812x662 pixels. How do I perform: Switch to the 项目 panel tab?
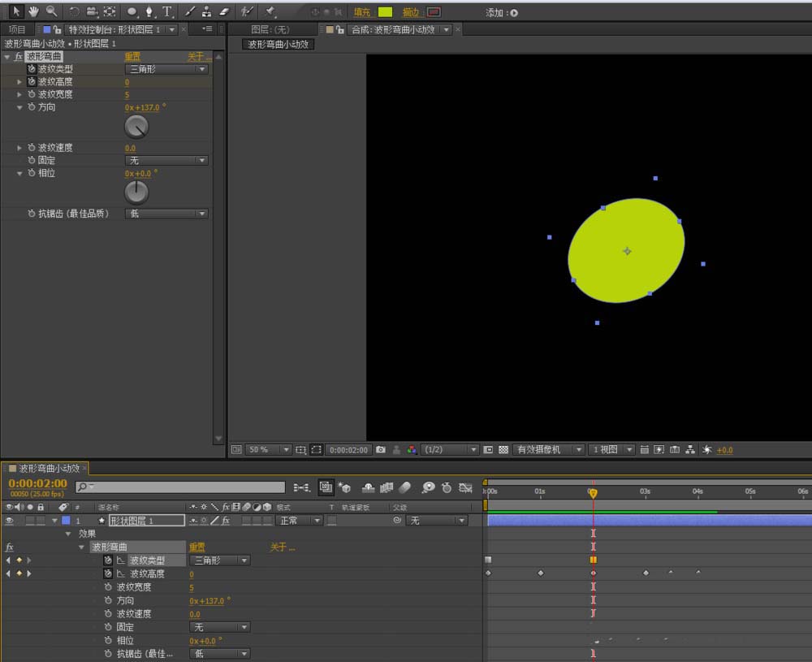tap(17, 29)
